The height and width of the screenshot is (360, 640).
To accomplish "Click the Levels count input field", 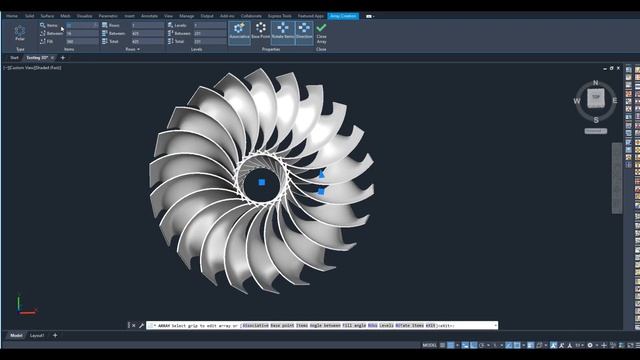I will pyautogui.click(x=210, y=25).
